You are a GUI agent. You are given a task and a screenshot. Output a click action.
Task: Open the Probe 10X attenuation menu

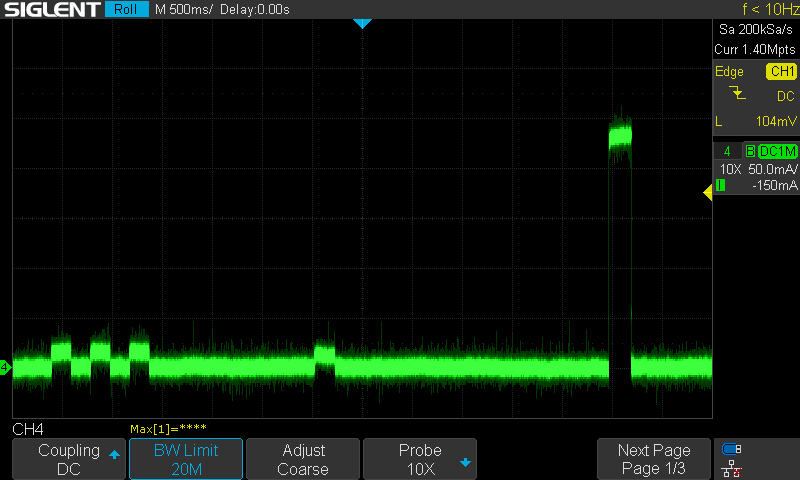(x=420, y=459)
